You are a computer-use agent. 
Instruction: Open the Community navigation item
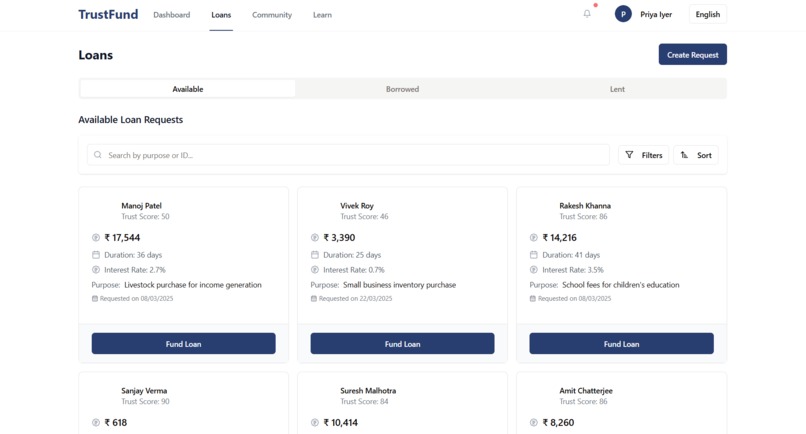[272, 15]
